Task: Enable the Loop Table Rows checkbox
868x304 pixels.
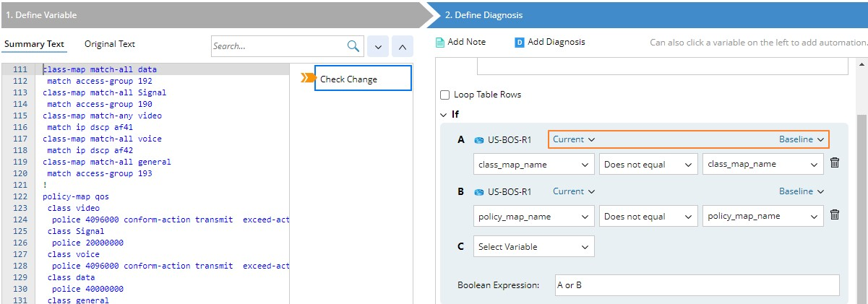Action: click(x=445, y=95)
